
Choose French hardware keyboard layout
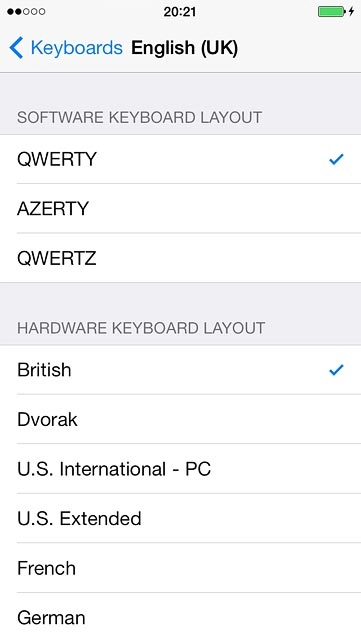(x=180, y=568)
